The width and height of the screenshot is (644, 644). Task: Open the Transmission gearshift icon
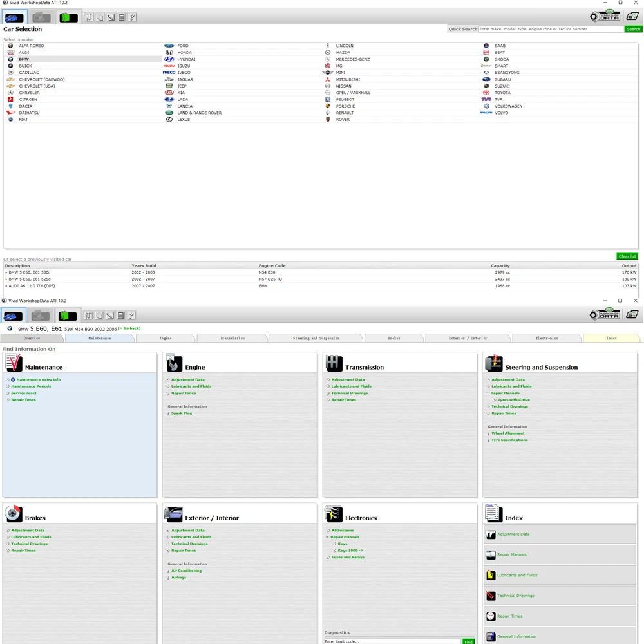point(334,363)
